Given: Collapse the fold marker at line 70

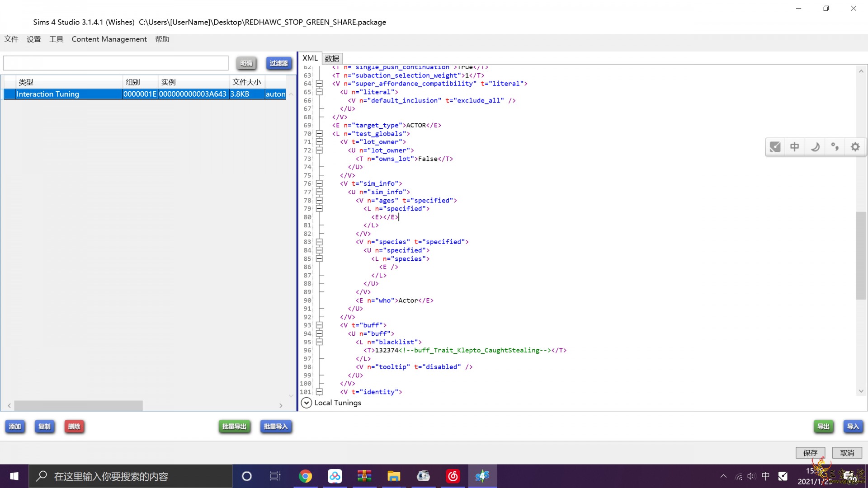Looking at the screenshot, I should point(319,134).
